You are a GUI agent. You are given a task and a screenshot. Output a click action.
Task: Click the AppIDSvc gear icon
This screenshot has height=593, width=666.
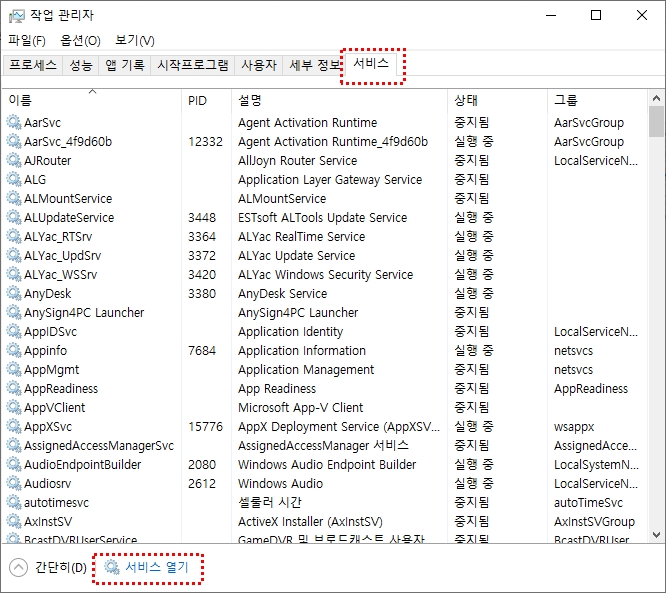(14, 331)
